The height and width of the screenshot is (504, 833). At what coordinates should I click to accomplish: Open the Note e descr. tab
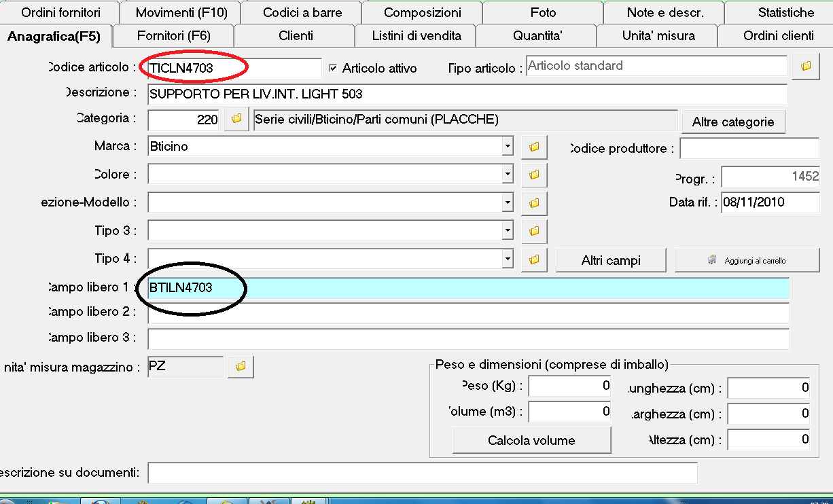pos(665,12)
